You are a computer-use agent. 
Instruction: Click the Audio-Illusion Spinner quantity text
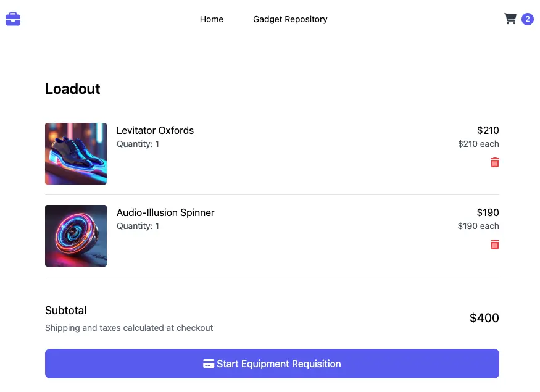[x=138, y=226]
